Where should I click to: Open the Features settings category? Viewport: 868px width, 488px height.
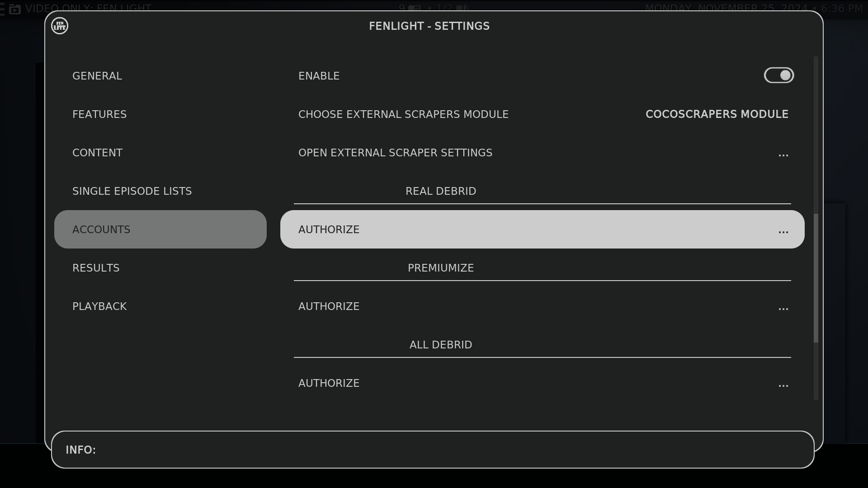pos(160,114)
